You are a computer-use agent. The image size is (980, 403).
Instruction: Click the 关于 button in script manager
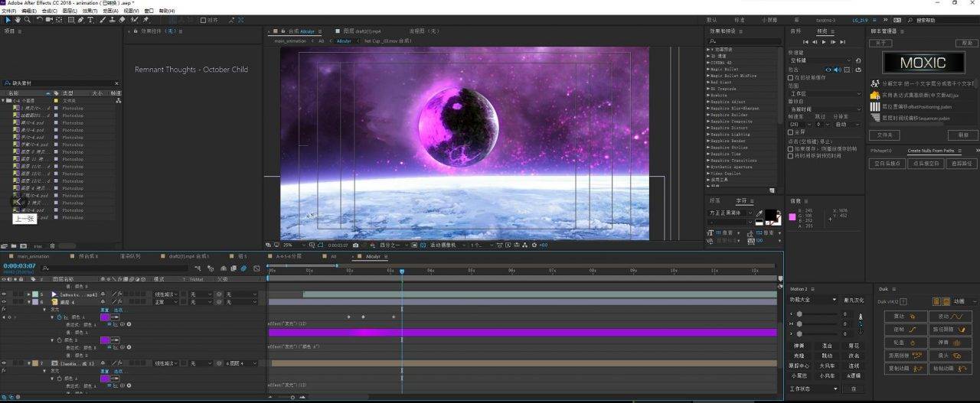[880, 43]
